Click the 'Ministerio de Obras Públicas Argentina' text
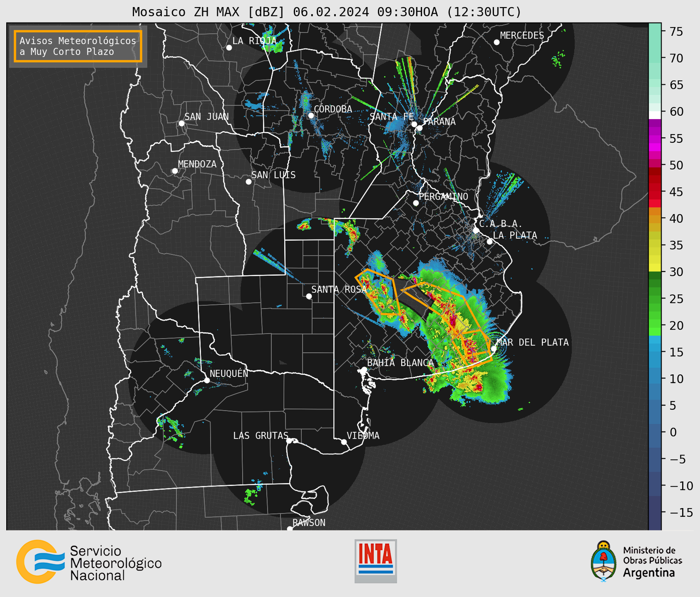This screenshot has width=700, height=597. coord(652,562)
